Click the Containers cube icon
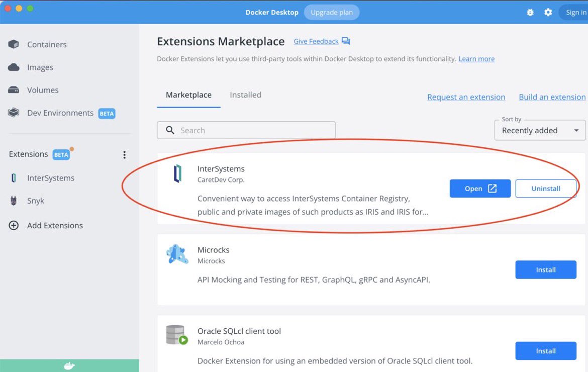Screen dimensions: 588x372 [x=14, y=44]
